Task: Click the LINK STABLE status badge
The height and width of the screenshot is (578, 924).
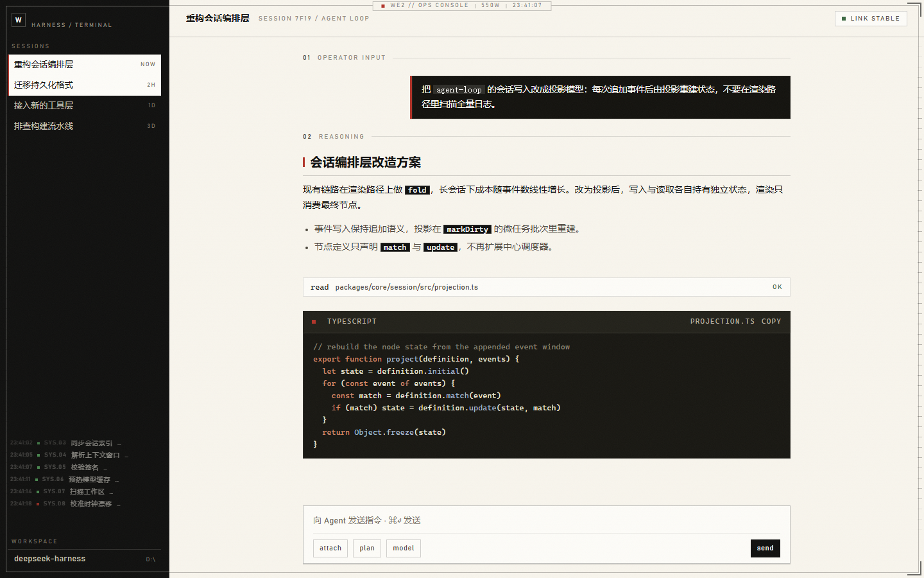Action: (871, 19)
